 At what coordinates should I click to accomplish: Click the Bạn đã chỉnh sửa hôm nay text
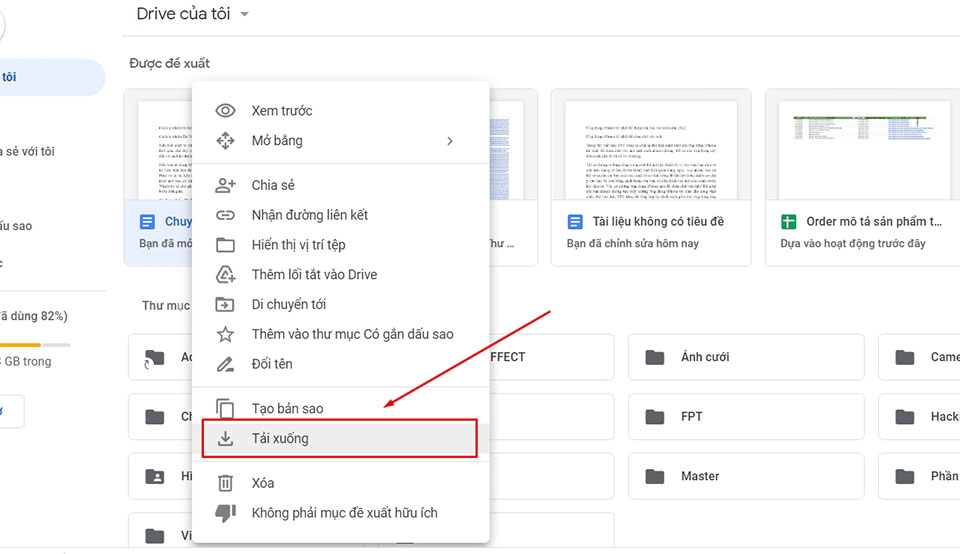[632, 244]
